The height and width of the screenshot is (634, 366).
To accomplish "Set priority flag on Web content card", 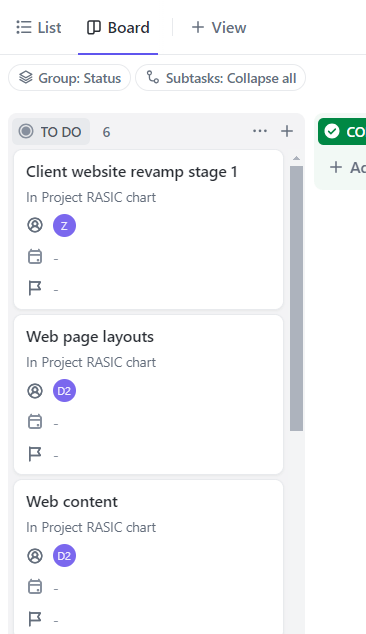I will pyautogui.click(x=35, y=619).
